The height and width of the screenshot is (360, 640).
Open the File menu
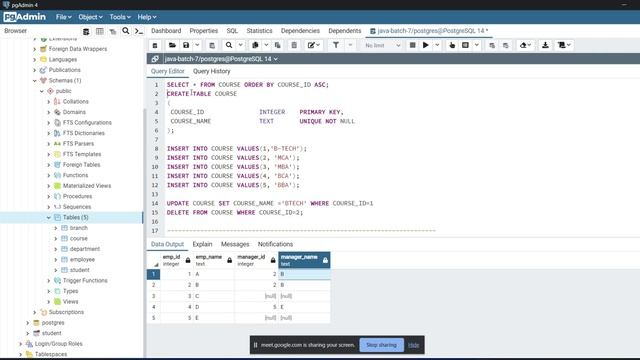(x=64, y=17)
